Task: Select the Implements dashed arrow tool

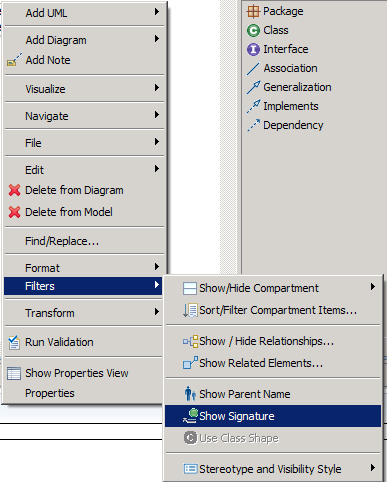Action: coord(253,106)
